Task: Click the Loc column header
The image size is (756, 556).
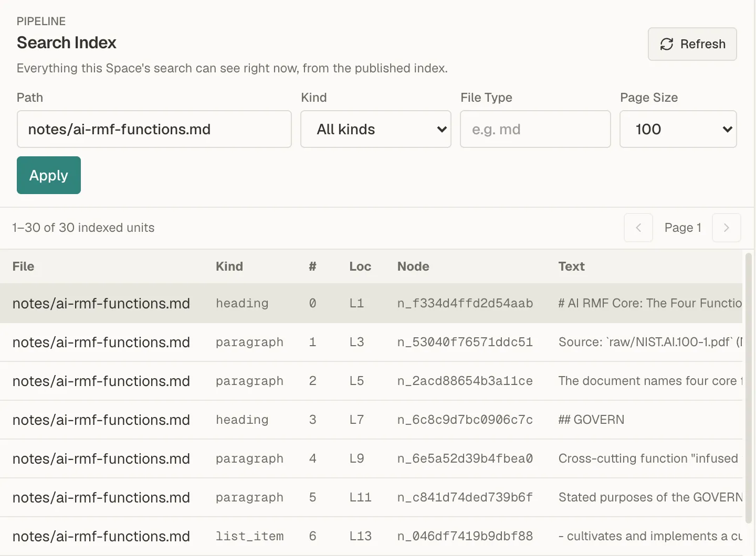Action: (360, 266)
